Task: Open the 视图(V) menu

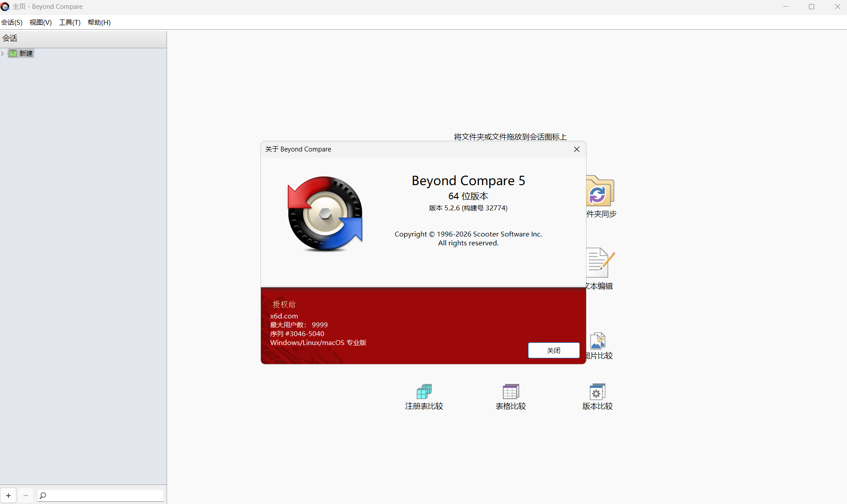Action: pyautogui.click(x=41, y=23)
